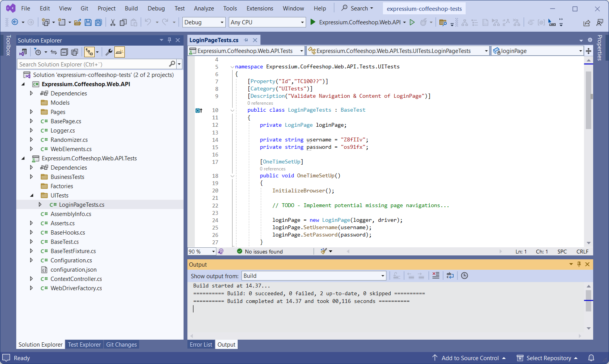Expand the Pages folder node
The height and width of the screenshot is (364, 609).
(x=31, y=112)
